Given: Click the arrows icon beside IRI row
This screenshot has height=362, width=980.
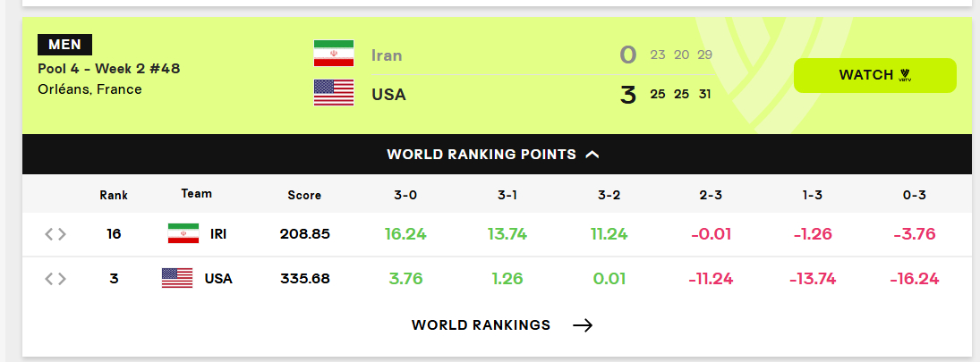Looking at the screenshot, I should (x=55, y=235).
